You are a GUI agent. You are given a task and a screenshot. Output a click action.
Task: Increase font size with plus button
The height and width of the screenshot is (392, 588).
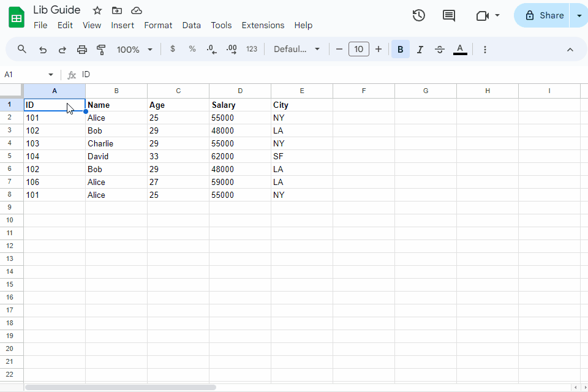coord(379,49)
